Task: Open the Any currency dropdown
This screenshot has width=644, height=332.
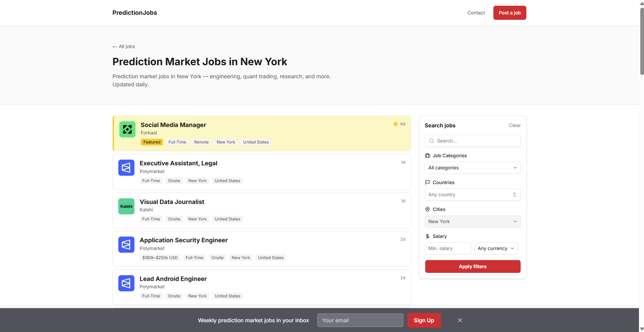Action: [496, 248]
